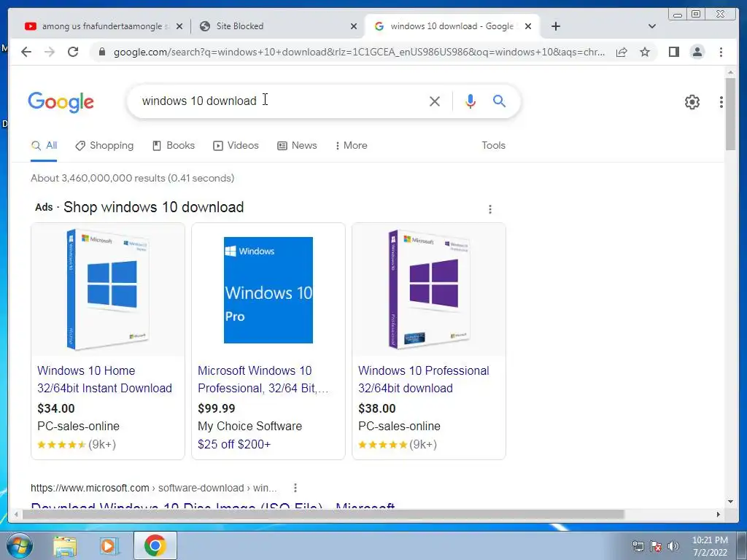747x560 pixels.
Task: Close the YouTube among us tab
Action: 179,26
